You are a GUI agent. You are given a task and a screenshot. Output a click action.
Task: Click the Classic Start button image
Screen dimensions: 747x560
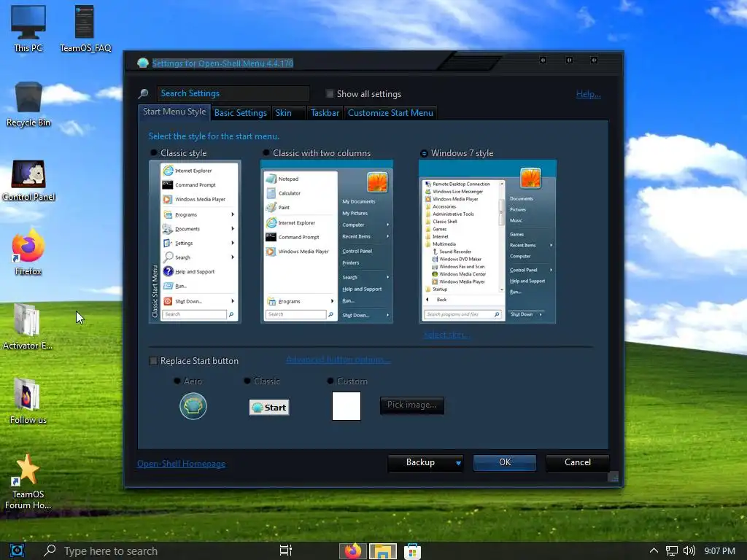click(269, 408)
